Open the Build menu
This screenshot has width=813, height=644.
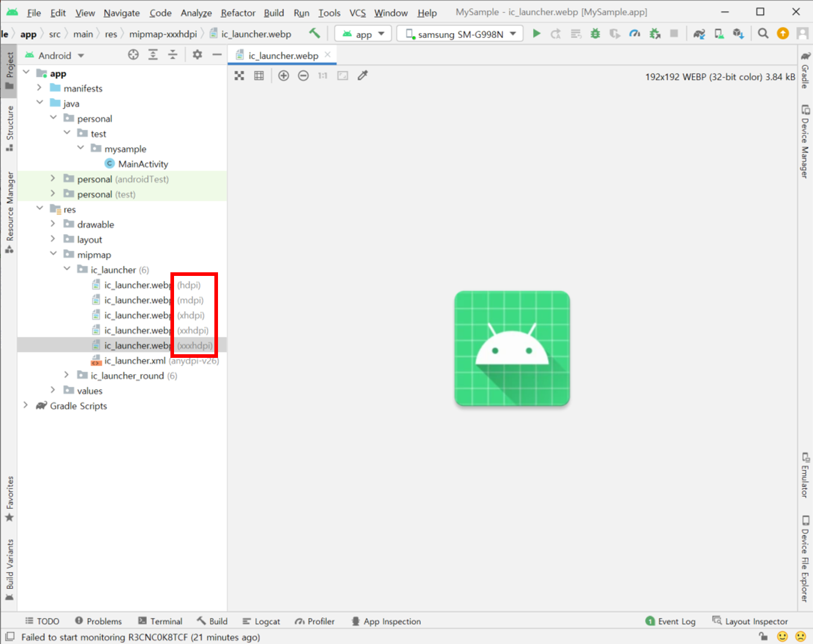pos(274,13)
